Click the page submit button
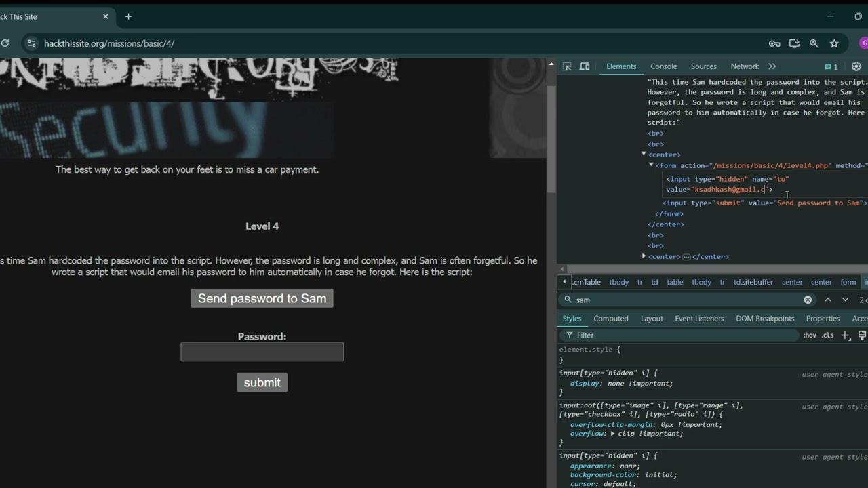This screenshot has width=868, height=488. tap(262, 382)
